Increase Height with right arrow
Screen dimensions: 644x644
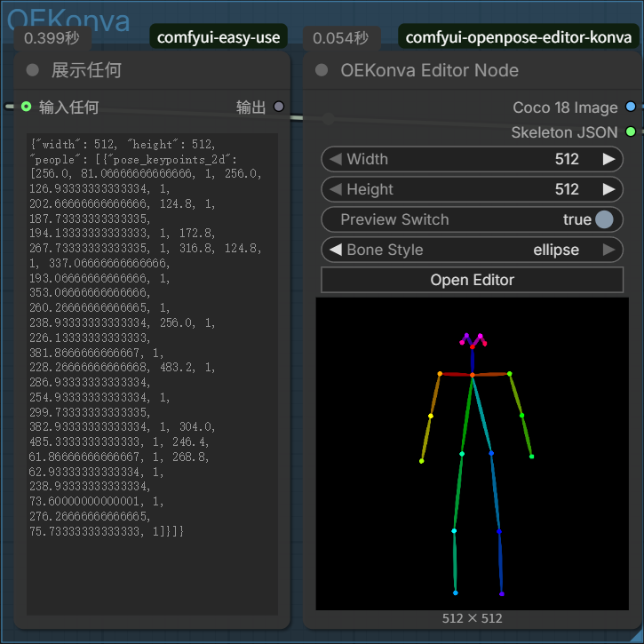click(608, 189)
